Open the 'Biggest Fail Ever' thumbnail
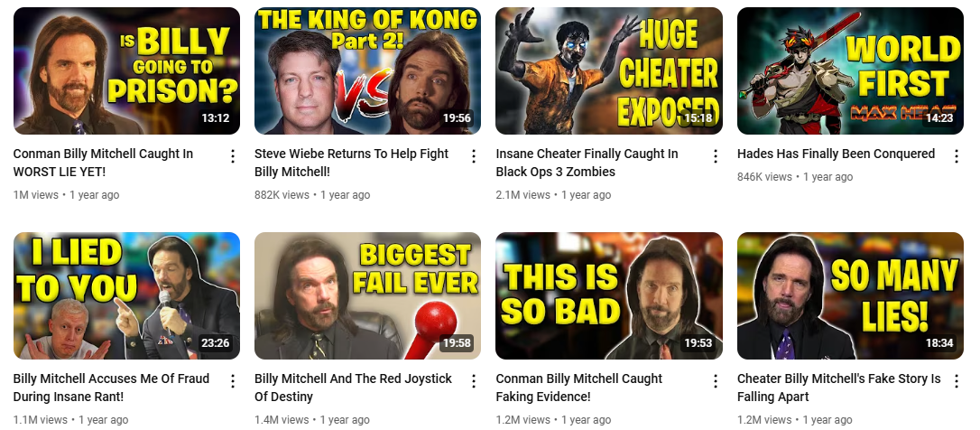The height and width of the screenshot is (430, 980). pos(367,295)
